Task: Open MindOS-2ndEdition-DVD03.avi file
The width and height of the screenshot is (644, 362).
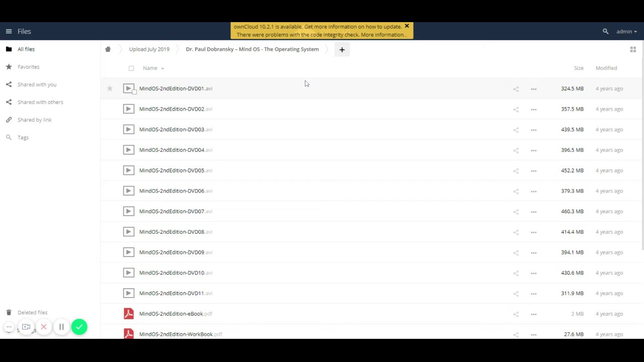Action: 176,129
